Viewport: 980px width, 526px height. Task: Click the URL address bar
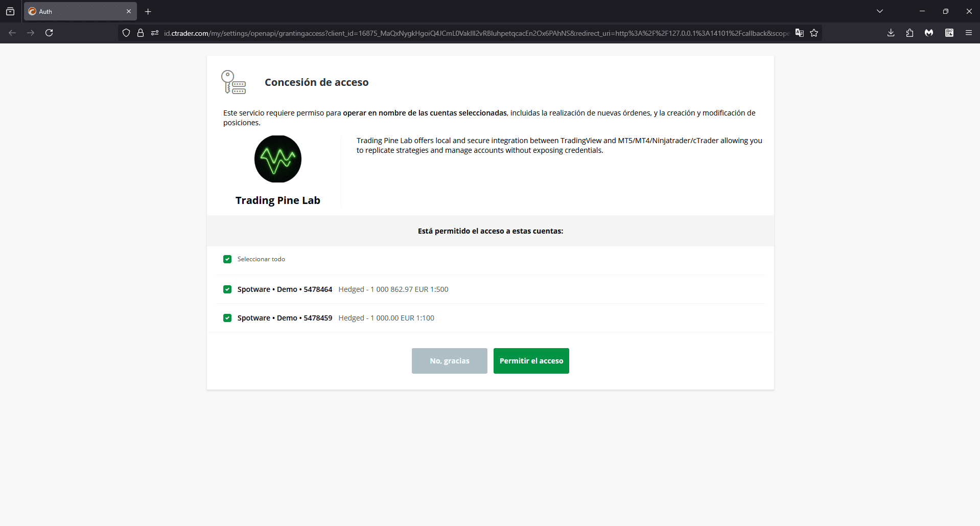(475, 33)
